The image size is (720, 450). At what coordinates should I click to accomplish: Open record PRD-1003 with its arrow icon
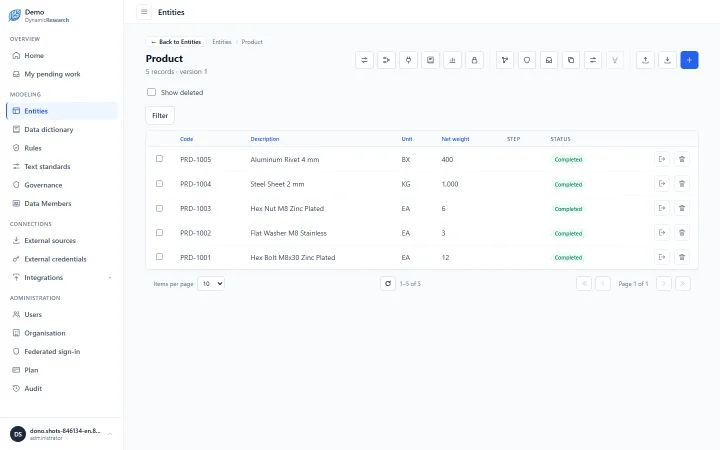[662, 208]
